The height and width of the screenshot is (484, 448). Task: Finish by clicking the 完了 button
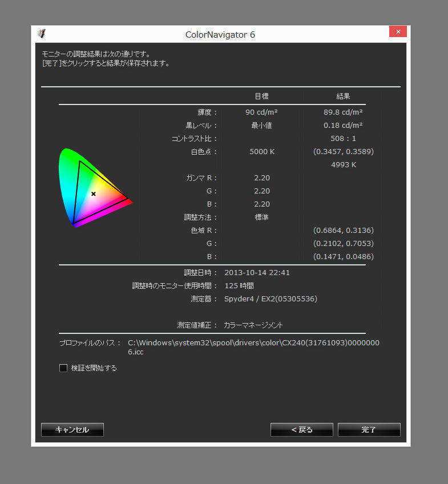(369, 430)
